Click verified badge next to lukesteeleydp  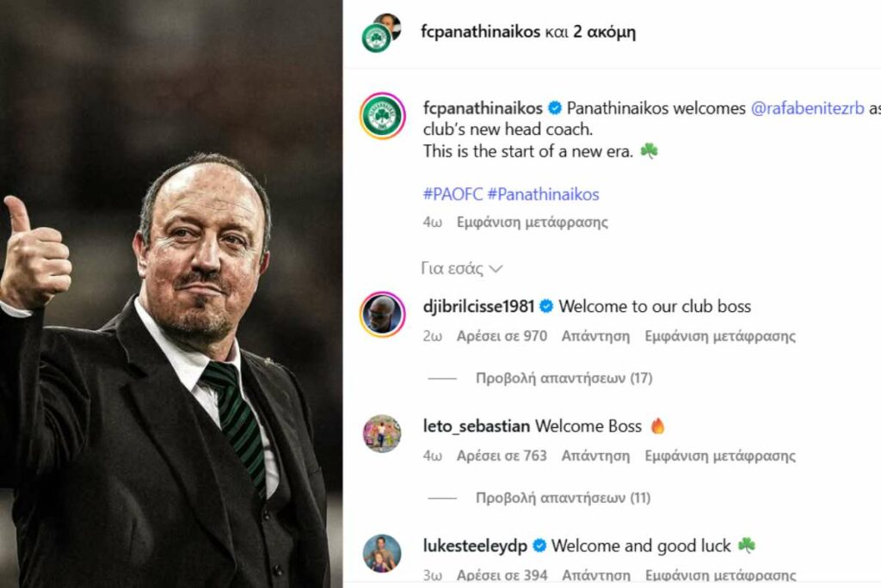pyautogui.click(x=539, y=545)
